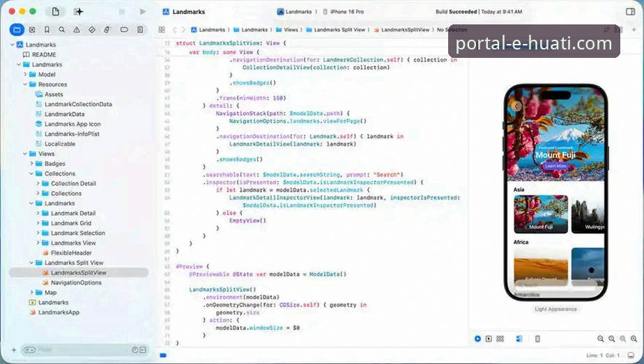644x364 pixels.
Task: Open the Find navigator (magnifying glass)
Action: 61,30
